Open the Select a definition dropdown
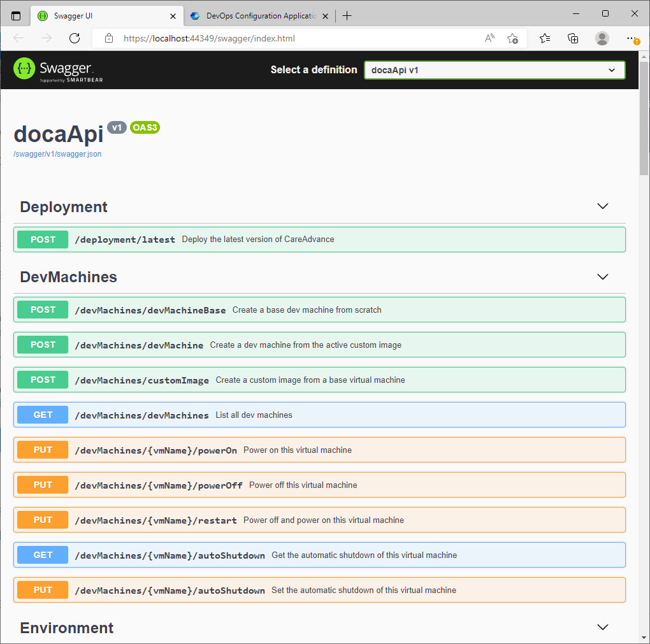This screenshot has height=644, width=650. tap(494, 70)
